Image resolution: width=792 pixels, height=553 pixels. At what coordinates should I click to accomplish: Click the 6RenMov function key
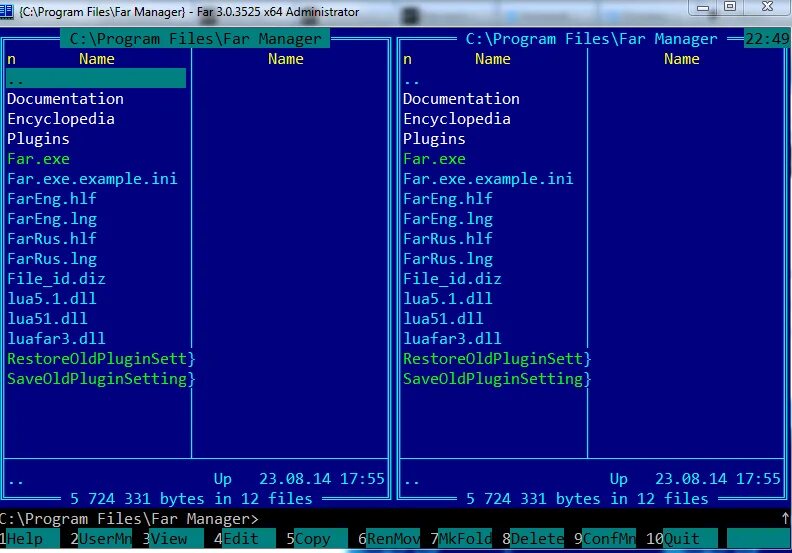pyautogui.click(x=389, y=538)
